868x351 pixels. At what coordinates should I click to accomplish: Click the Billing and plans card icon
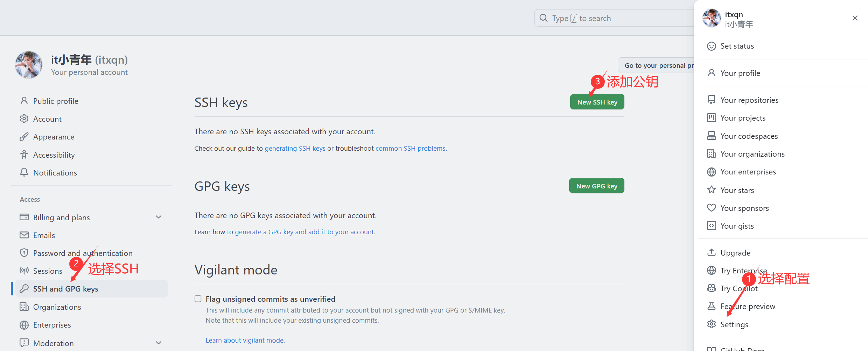click(x=24, y=217)
